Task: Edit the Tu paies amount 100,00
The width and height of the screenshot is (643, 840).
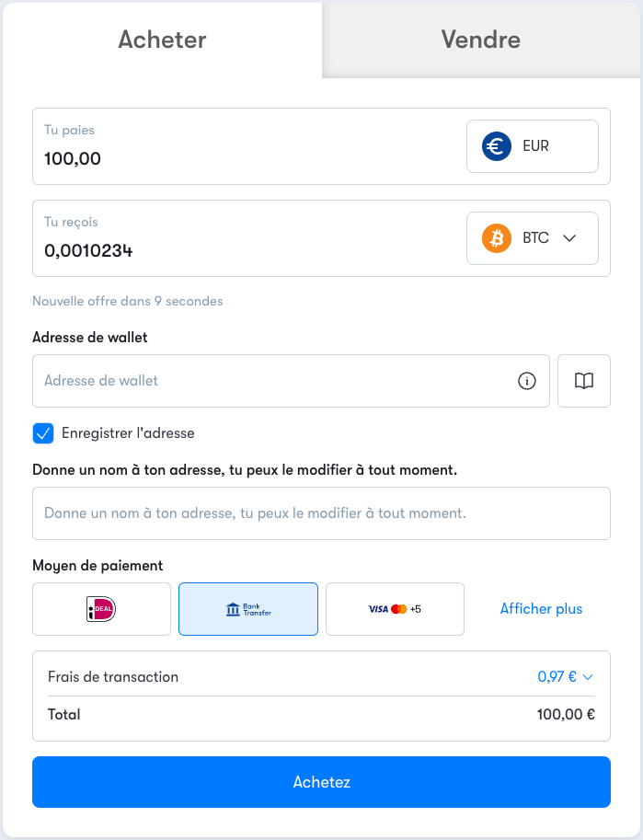Action: click(73, 158)
